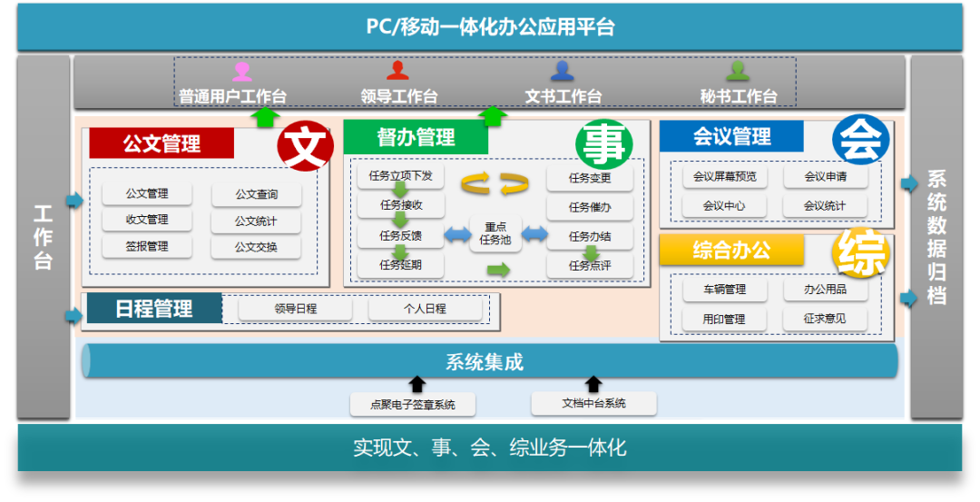The width and height of the screenshot is (980, 502).
Task: Open the 综合办公 yellow header
Action: coord(731,250)
